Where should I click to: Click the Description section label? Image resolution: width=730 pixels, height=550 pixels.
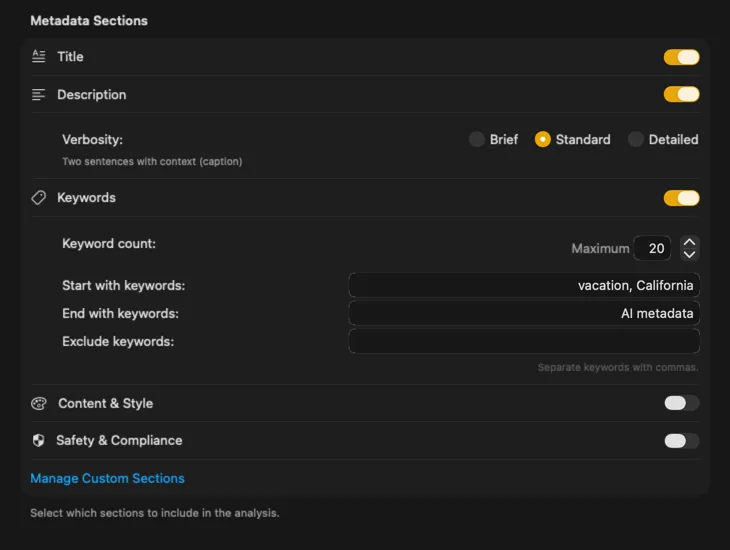(x=92, y=95)
